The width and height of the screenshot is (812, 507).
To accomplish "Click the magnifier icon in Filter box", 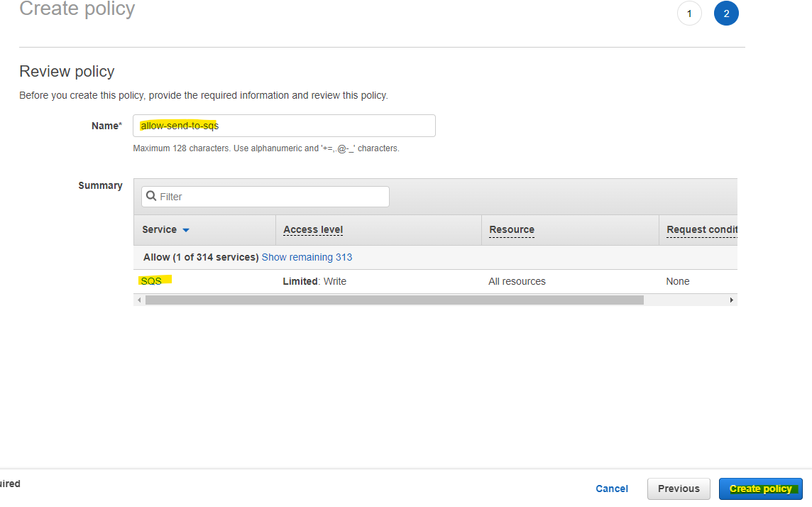I will coord(151,196).
